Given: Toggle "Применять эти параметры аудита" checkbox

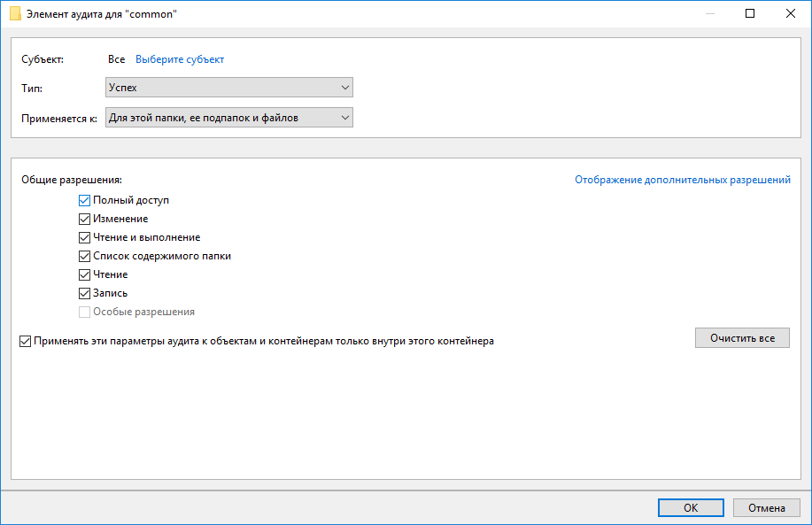Looking at the screenshot, I should coord(26,341).
